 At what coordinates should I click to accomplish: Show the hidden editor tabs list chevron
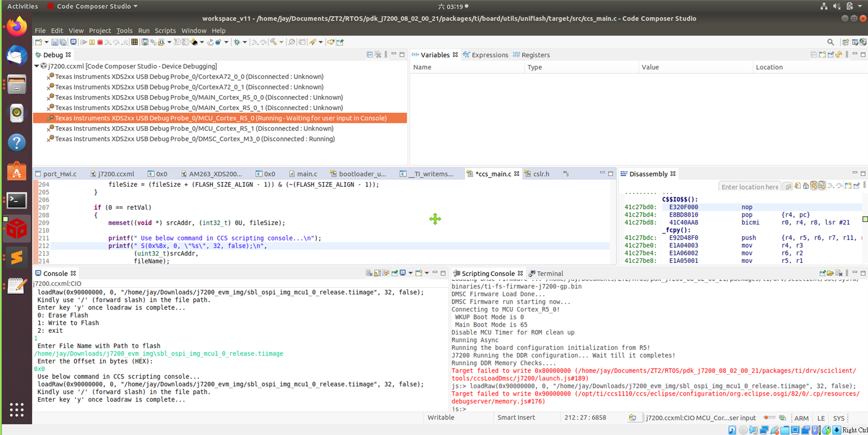click(566, 174)
